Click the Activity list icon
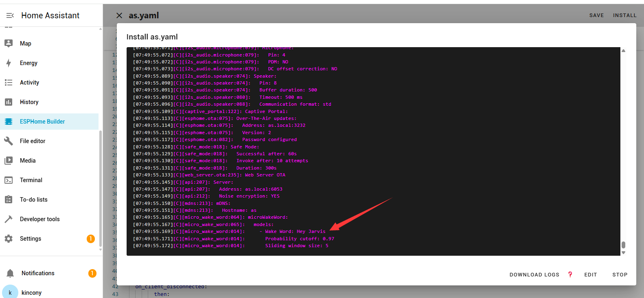The width and height of the screenshot is (644, 298). (9, 83)
